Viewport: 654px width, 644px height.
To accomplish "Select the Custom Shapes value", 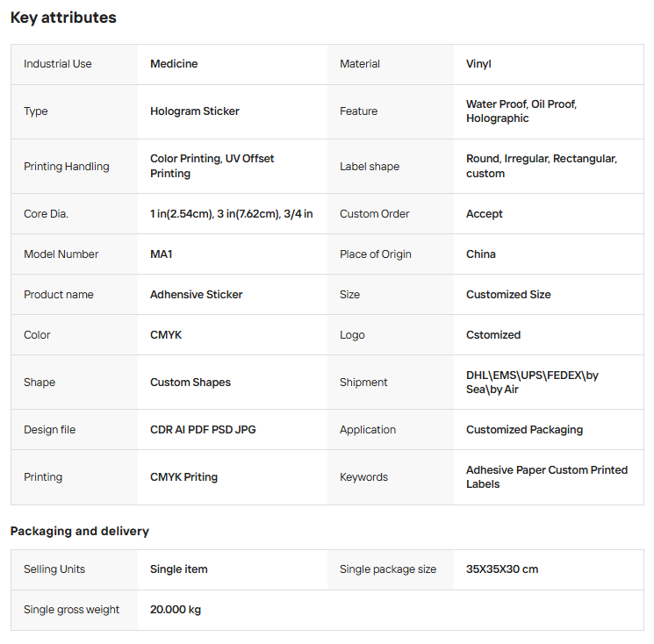I will [x=190, y=383].
